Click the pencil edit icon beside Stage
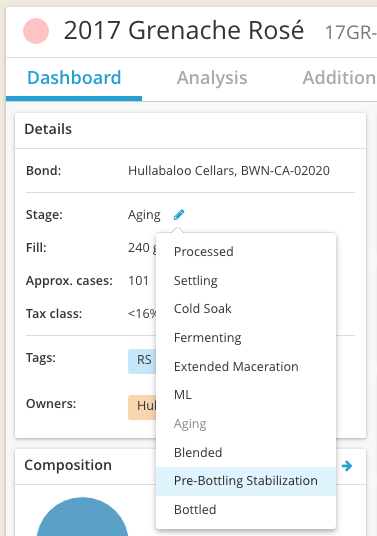This screenshot has height=536, width=377. click(179, 215)
